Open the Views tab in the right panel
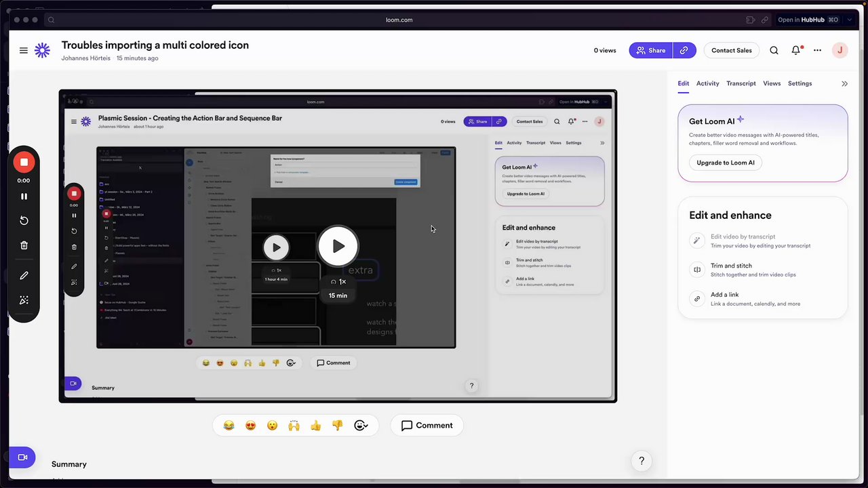 coord(772,83)
